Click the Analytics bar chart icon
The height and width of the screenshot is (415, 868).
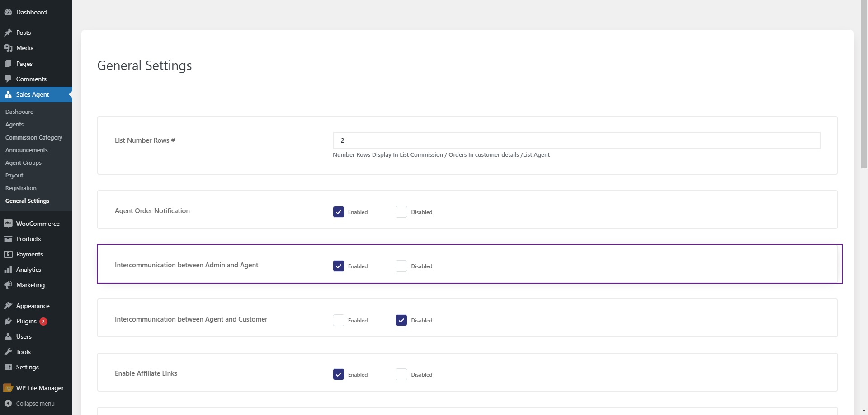point(8,270)
